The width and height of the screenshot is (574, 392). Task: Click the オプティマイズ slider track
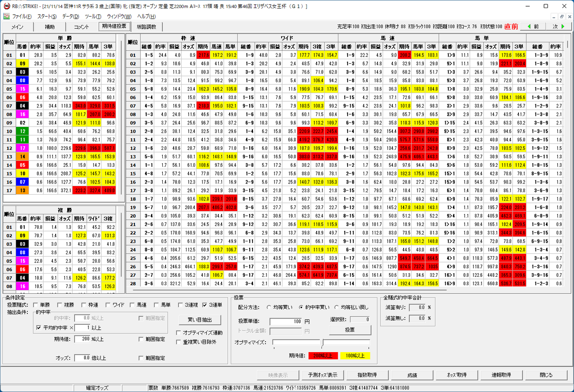tap(321, 343)
